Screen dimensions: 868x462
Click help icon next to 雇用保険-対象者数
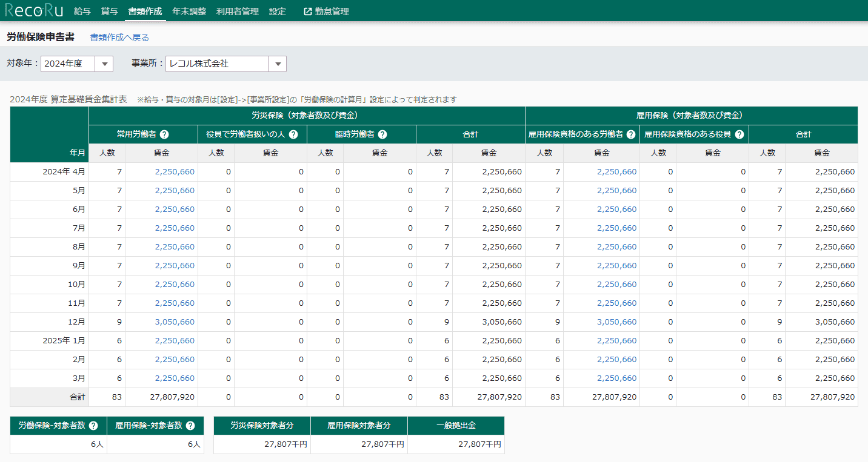(x=190, y=426)
